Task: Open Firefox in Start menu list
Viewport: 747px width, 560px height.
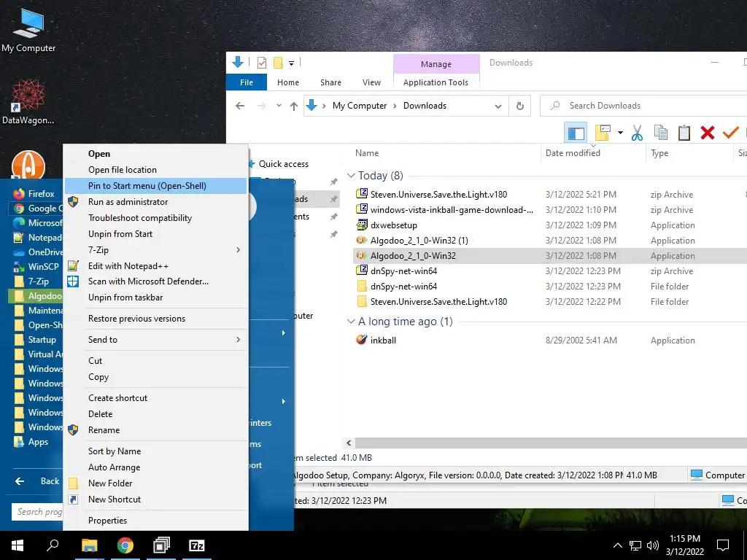Action: [x=36, y=194]
